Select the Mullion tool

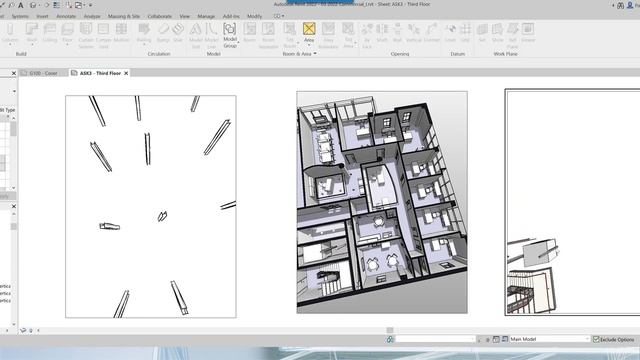pos(121,33)
